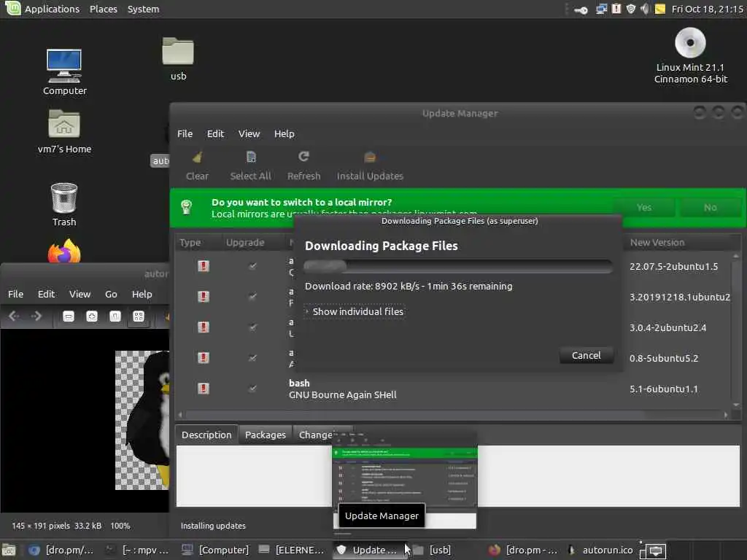The image size is (747, 560).
Task: Uncheck upgrade checkbox for 3.0.4-2ubuntu2.4 row
Action: [253, 327]
